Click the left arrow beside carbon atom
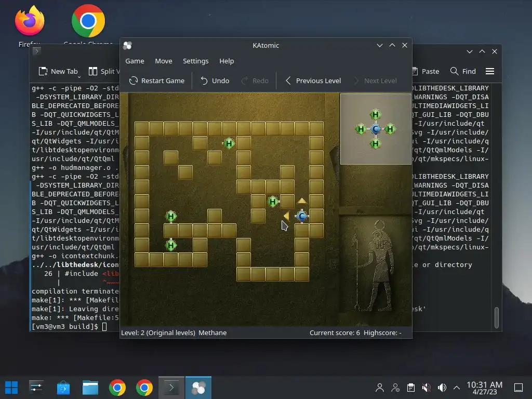 pos(286,216)
